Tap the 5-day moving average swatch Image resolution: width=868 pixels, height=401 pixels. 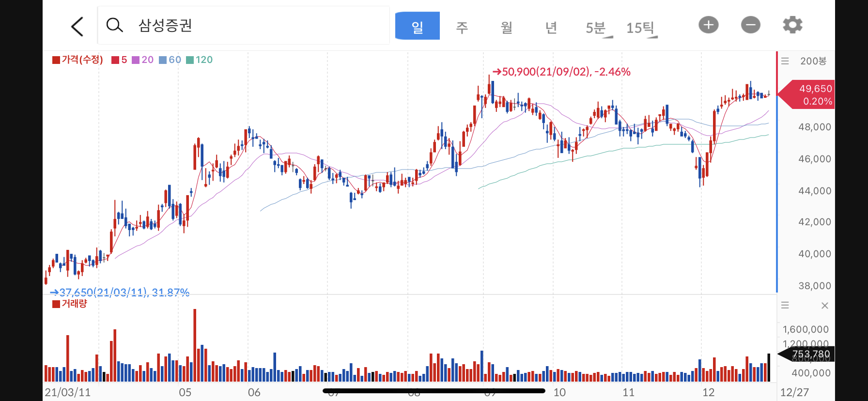click(x=115, y=60)
